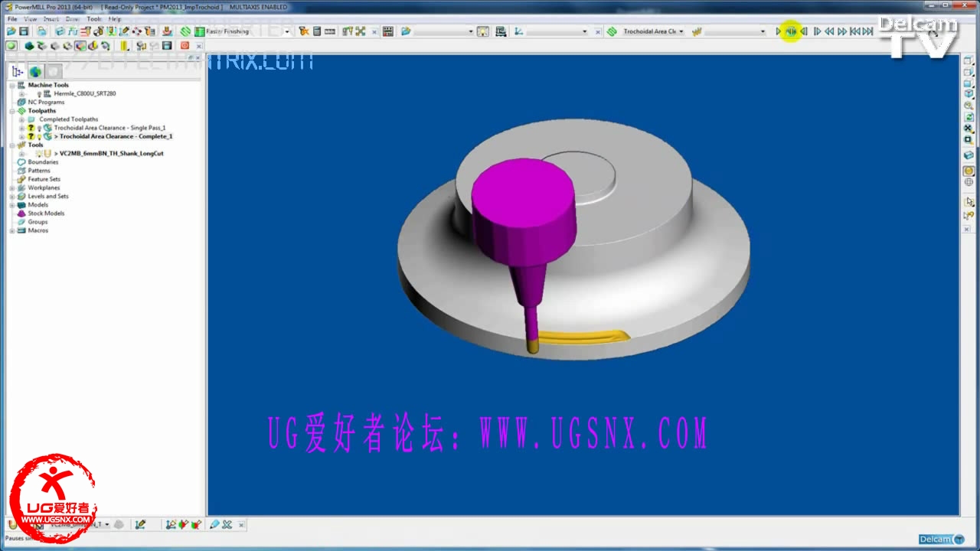
Task: Click the workplane axes icon in toolbar
Action: [518, 31]
